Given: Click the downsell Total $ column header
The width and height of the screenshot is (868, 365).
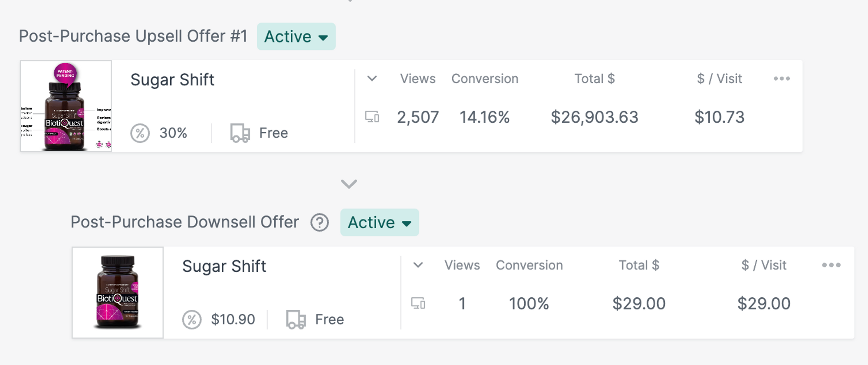Looking at the screenshot, I should coord(639,265).
